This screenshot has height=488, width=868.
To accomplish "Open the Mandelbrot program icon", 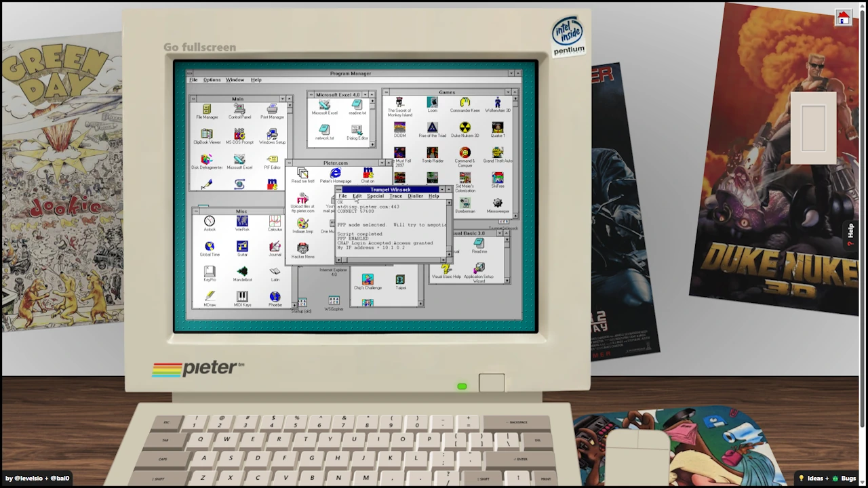I will click(x=242, y=272).
